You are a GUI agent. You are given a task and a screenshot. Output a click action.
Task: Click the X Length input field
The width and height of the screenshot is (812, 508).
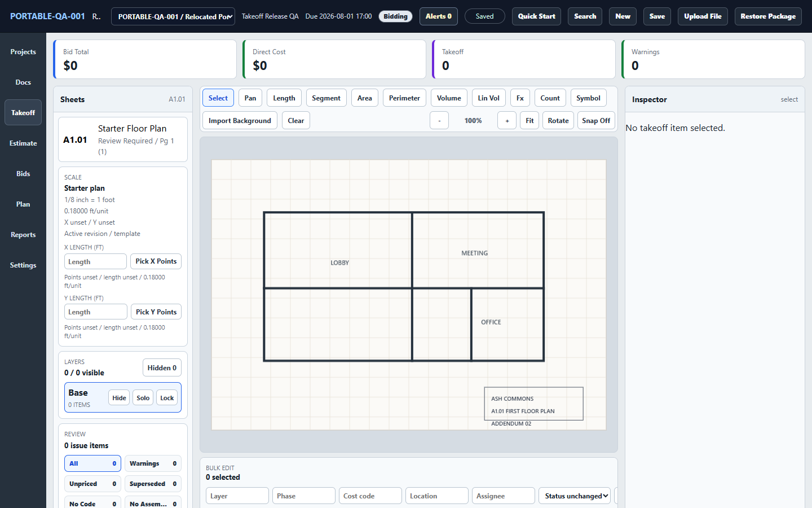(95, 261)
